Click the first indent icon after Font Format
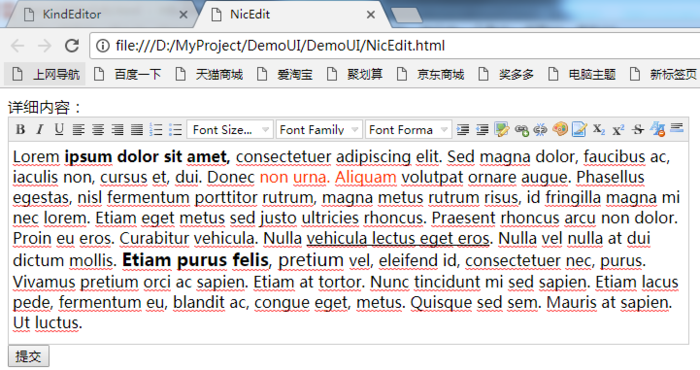700x370 pixels. click(x=463, y=129)
